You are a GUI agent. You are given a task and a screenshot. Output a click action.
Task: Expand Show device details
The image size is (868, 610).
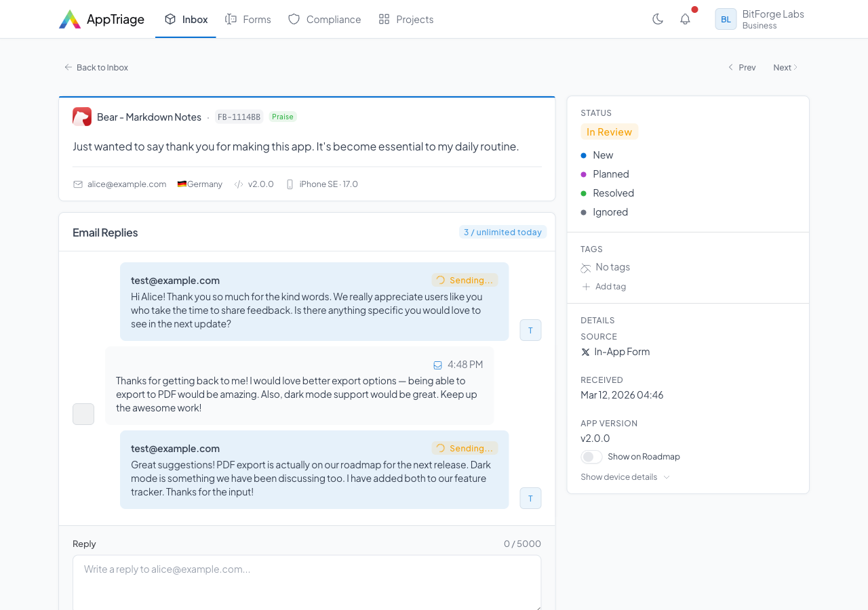click(625, 477)
